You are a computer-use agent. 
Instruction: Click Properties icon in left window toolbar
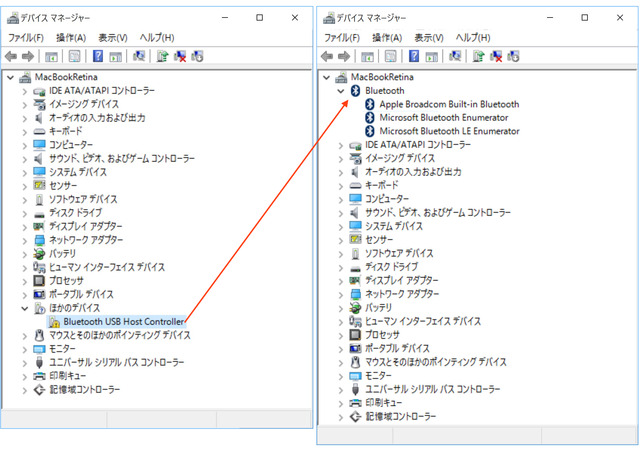74,56
